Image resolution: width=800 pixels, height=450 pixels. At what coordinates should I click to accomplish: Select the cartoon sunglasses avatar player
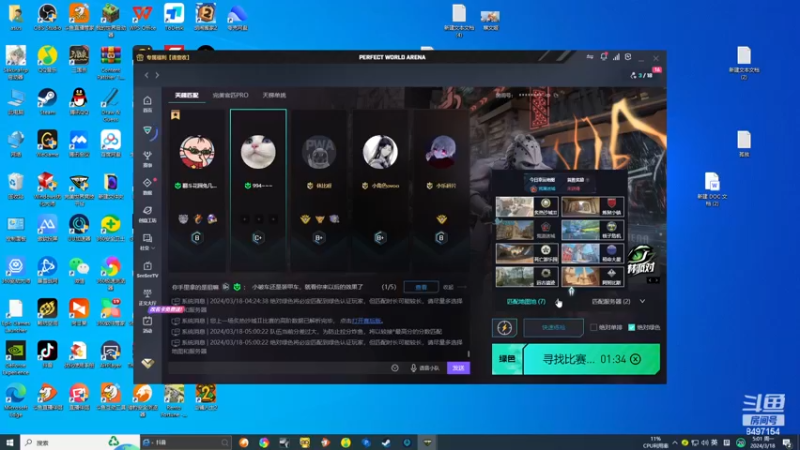197,190
